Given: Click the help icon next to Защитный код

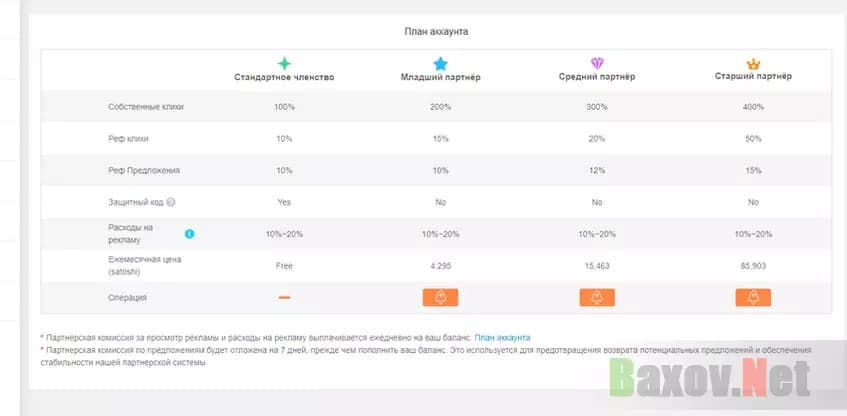Looking at the screenshot, I should coord(171,202).
